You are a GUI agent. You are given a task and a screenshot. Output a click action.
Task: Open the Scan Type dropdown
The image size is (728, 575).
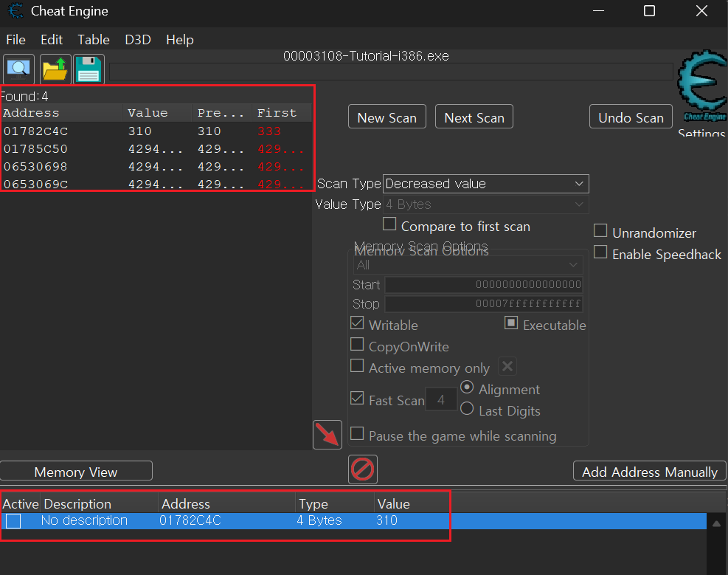(485, 184)
